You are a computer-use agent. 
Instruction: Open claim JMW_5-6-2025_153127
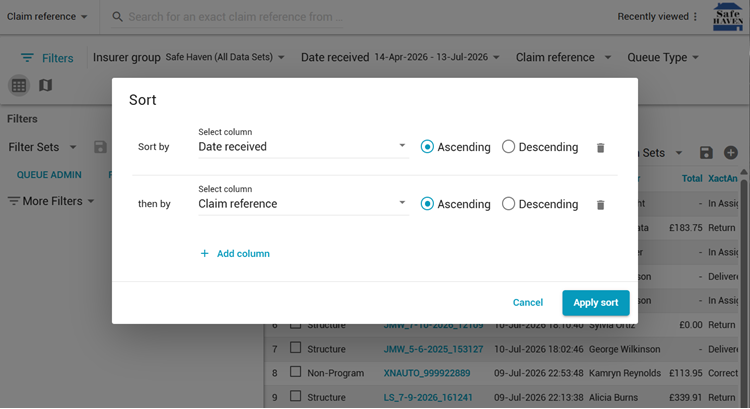(x=433, y=349)
